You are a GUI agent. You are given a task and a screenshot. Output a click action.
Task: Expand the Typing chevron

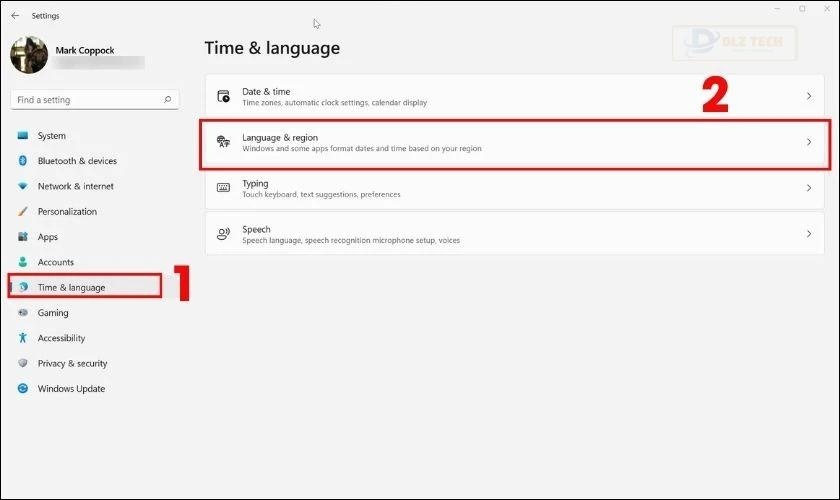[x=808, y=188]
